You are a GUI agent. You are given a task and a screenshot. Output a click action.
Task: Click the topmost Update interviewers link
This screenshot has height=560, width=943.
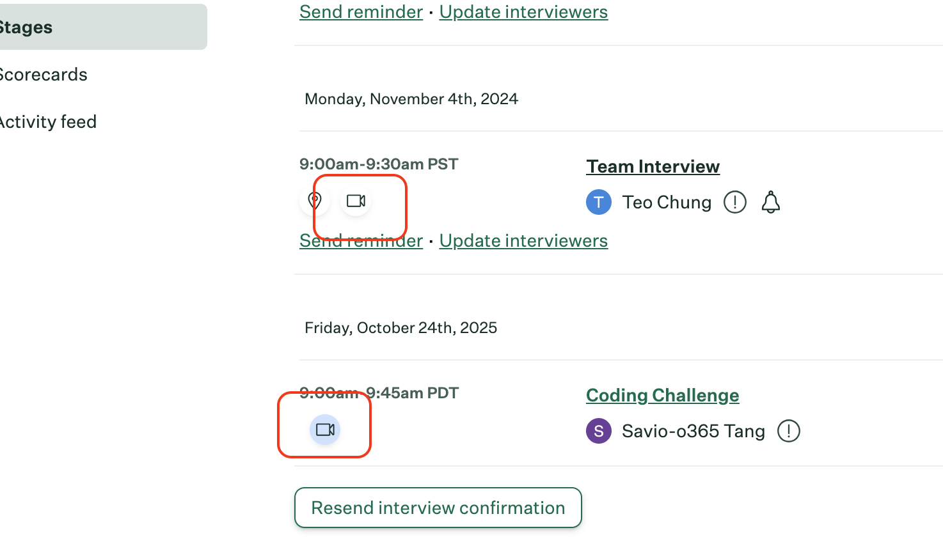tap(523, 12)
